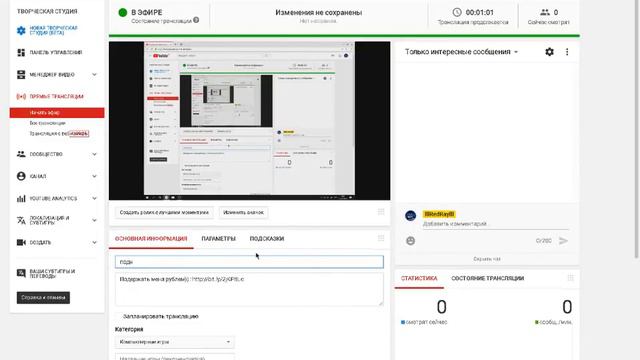Click the highlighted chat username label
The image size is (640, 360).
pyautogui.click(x=439, y=214)
